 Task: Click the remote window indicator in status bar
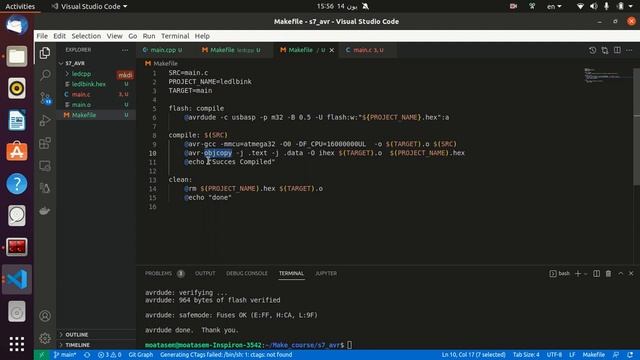pyautogui.click(x=42, y=355)
